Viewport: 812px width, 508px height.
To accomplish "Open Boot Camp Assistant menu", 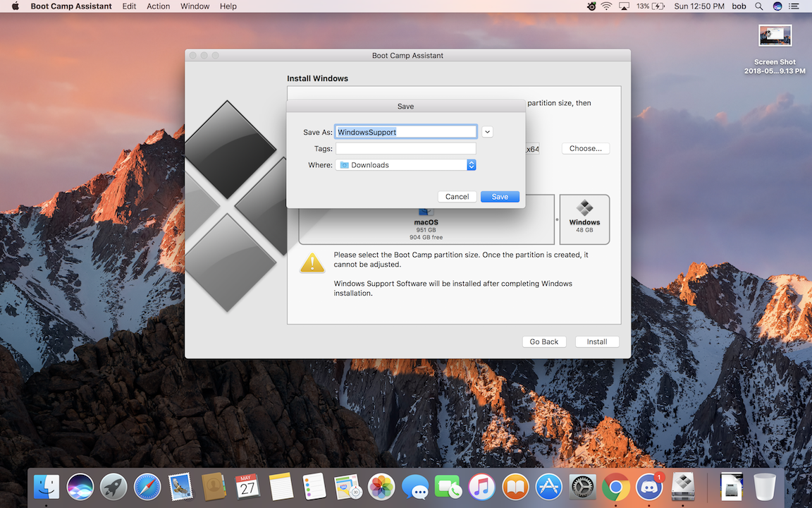I will 71,6.
